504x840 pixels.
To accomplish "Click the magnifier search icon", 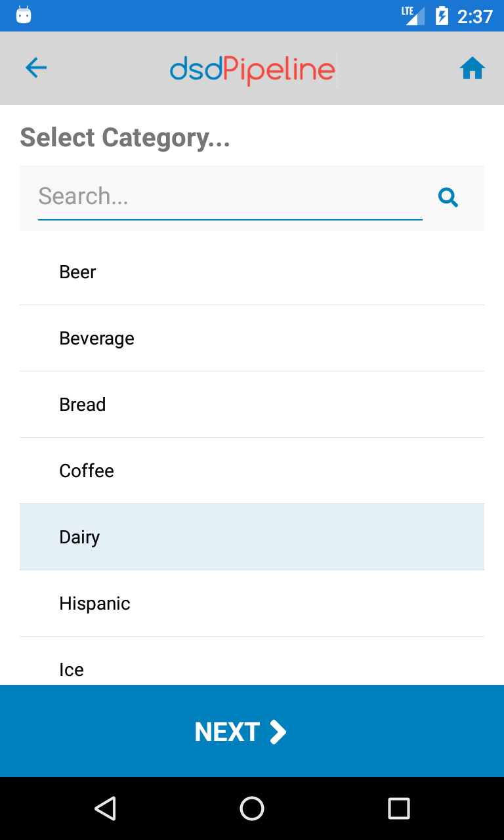I will coord(448,197).
